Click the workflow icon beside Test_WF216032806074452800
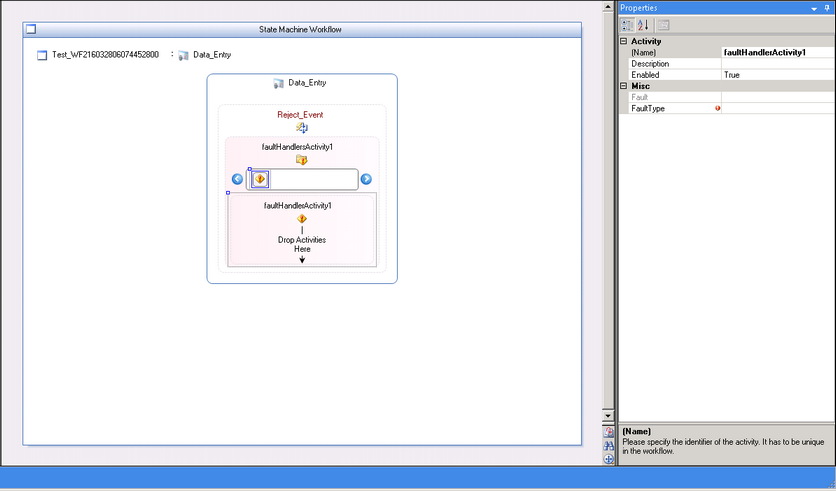The image size is (836, 491). pyautogui.click(x=42, y=55)
